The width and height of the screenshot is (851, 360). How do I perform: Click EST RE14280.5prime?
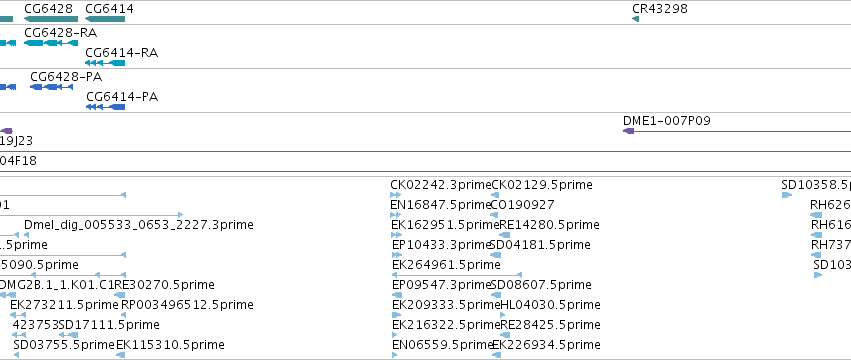[x=549, y=225]
